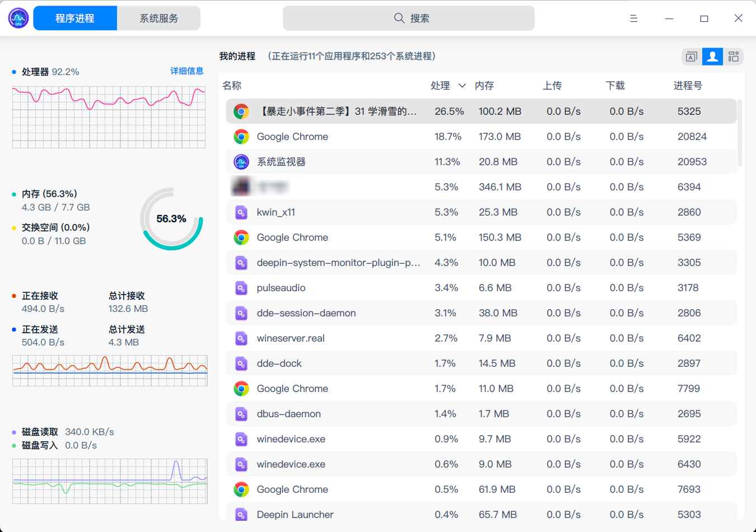Screen dimensions: 756x532
Task: Click the CPU monitor app logo
Action: coord(17,18)
